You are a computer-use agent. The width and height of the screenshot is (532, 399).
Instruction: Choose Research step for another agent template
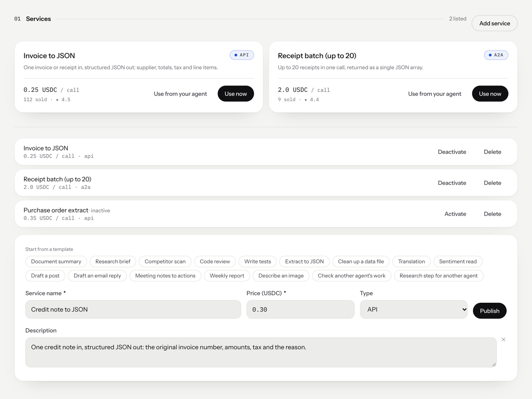[438, 276]
